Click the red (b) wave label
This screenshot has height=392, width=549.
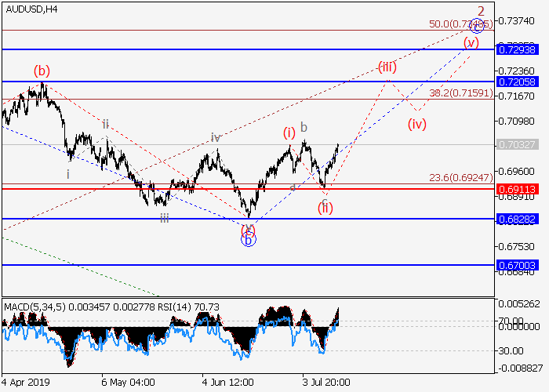click(42, 71)
